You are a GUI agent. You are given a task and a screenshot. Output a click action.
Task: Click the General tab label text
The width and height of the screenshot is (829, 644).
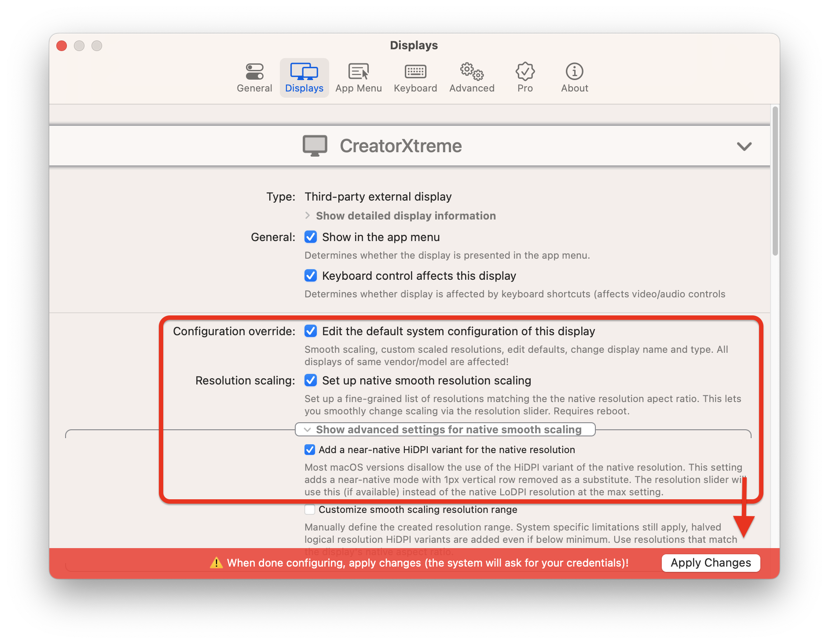pyautogui.click(x=254, y=88)
